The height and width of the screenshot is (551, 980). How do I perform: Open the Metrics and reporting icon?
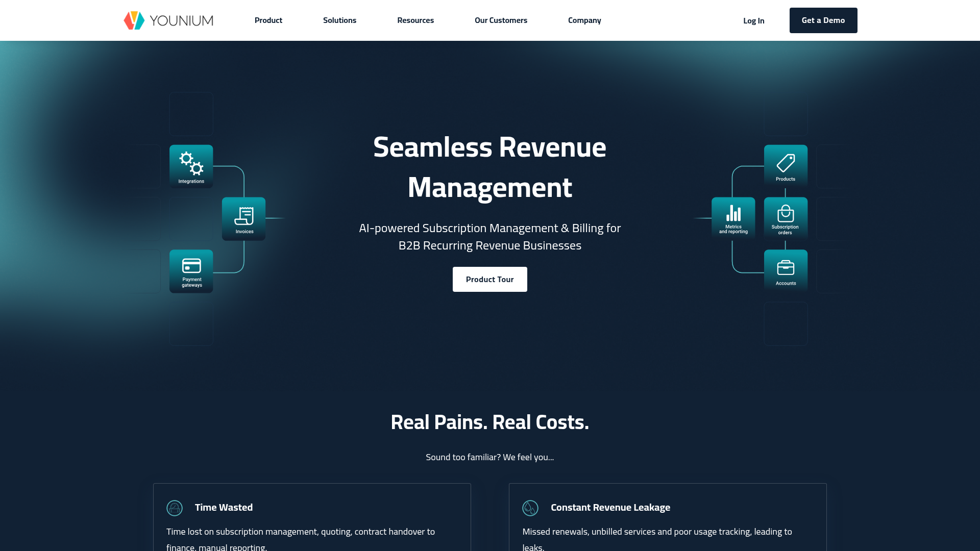733,214
